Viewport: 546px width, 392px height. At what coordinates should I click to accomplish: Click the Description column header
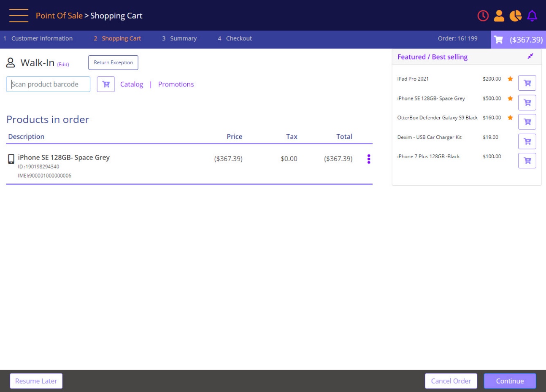[26, 137]
